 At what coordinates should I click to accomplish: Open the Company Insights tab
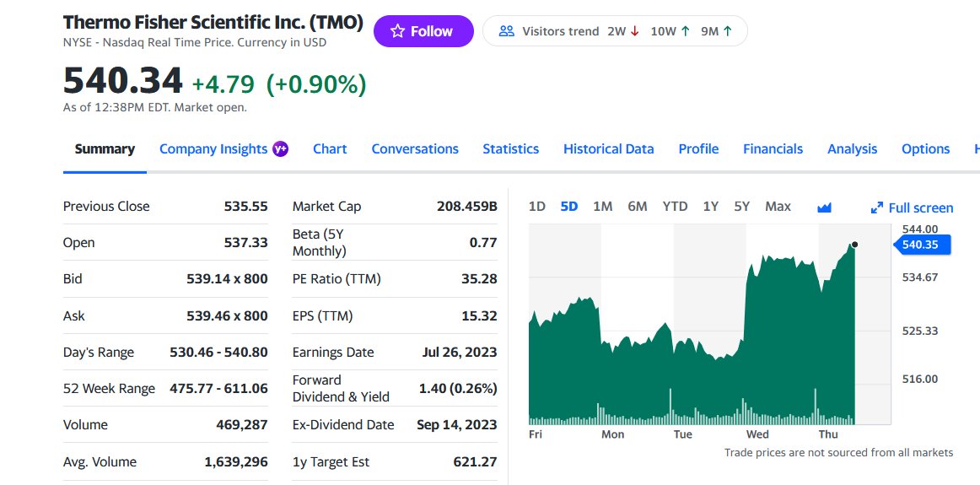(213, 148)
